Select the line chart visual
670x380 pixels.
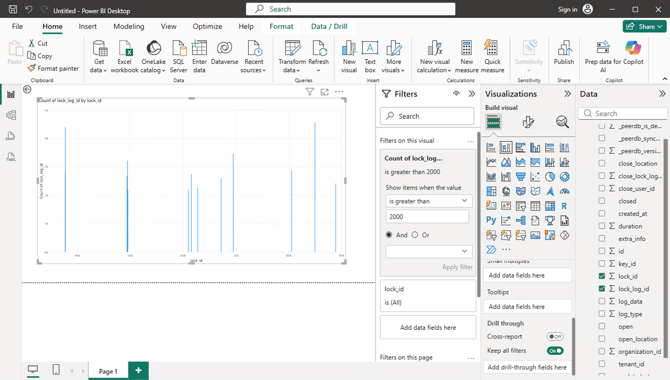point(491,162)
